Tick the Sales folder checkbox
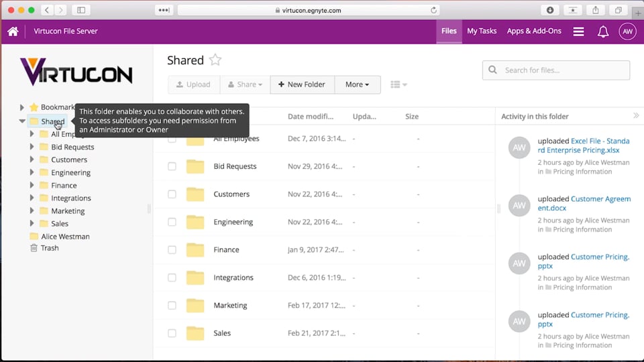This screenshot has height=362, width=644. (x=172, y=333)
